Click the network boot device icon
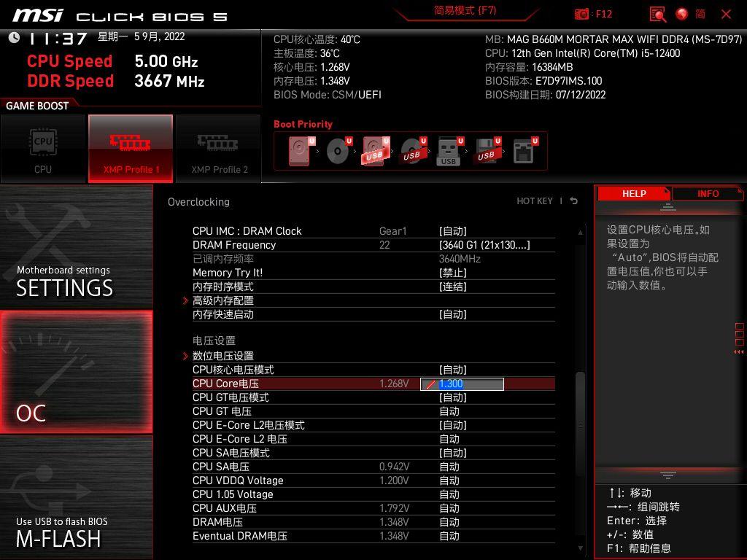This screenshot has width=747, height=560. (524, 150)
